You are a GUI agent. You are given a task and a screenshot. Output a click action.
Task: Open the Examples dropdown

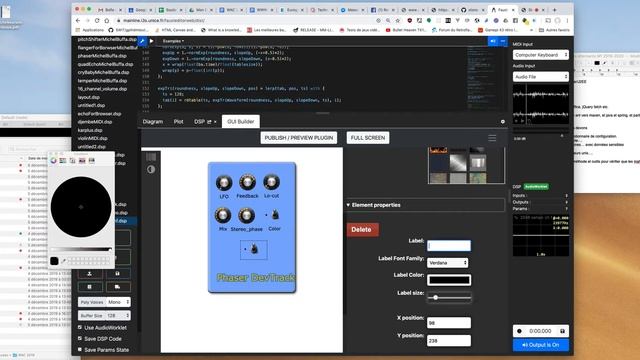tap(173, 41)
